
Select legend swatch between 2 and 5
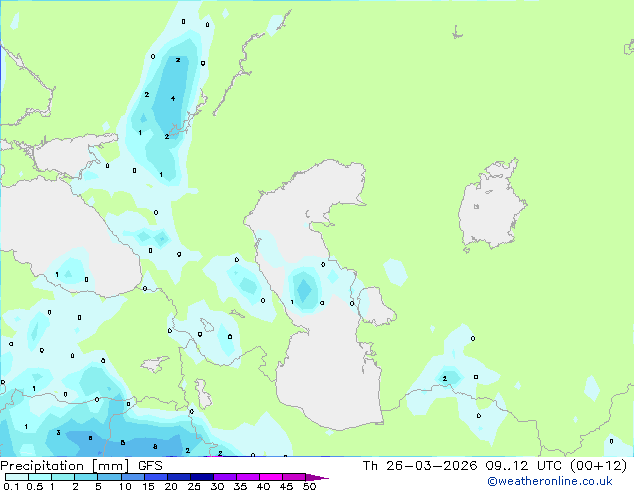click(x=86, y=477)
